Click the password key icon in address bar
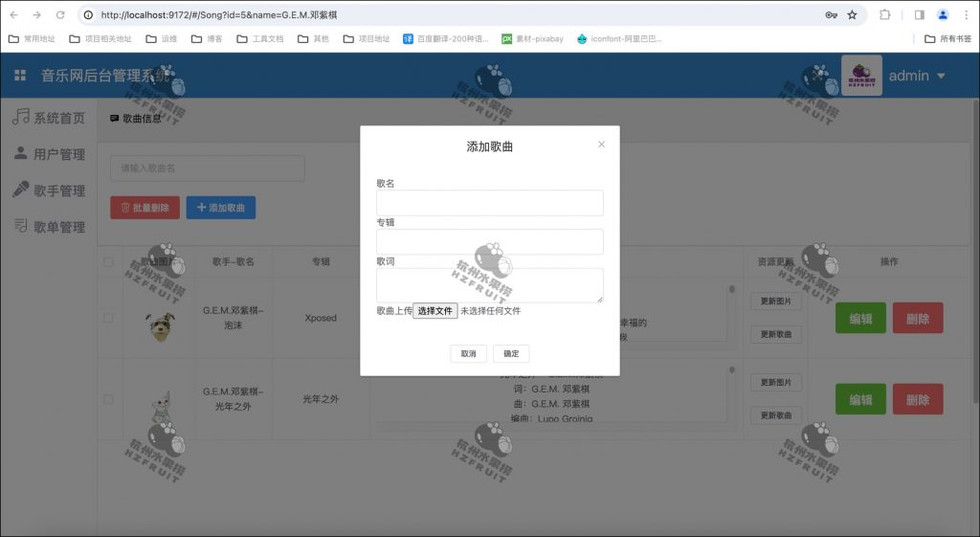 (x=831, y=14)
